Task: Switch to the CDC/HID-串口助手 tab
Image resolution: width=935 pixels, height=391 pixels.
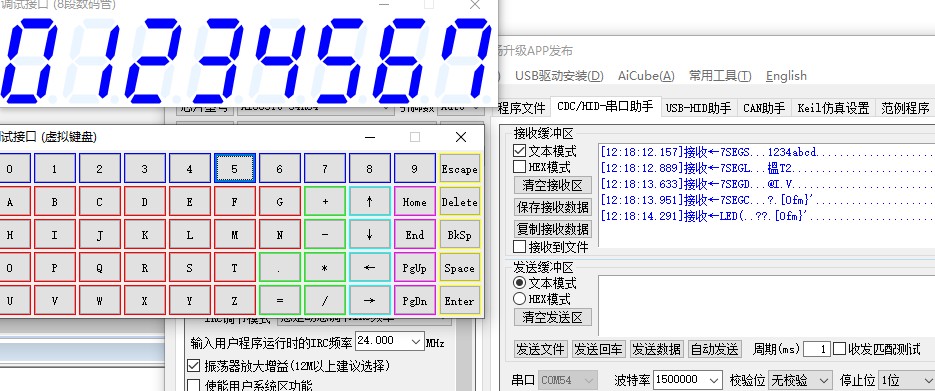Action: point(605,106)
